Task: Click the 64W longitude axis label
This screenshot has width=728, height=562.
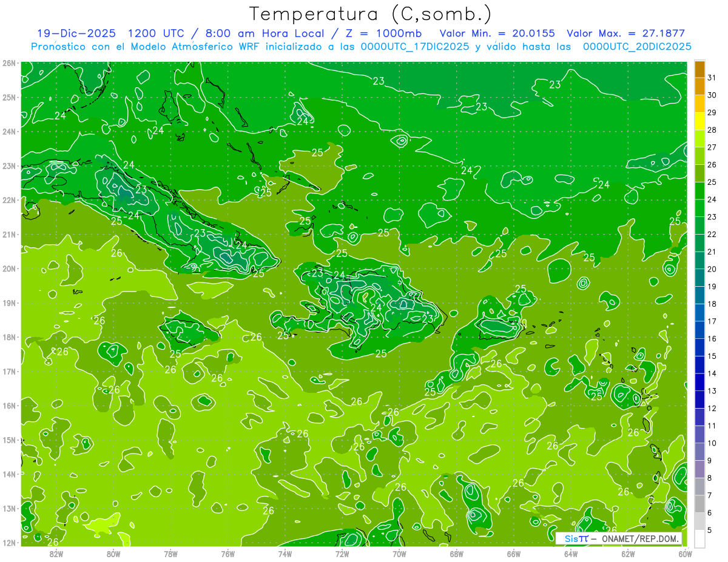Action: pyautogui.click(x=571, y=554)
